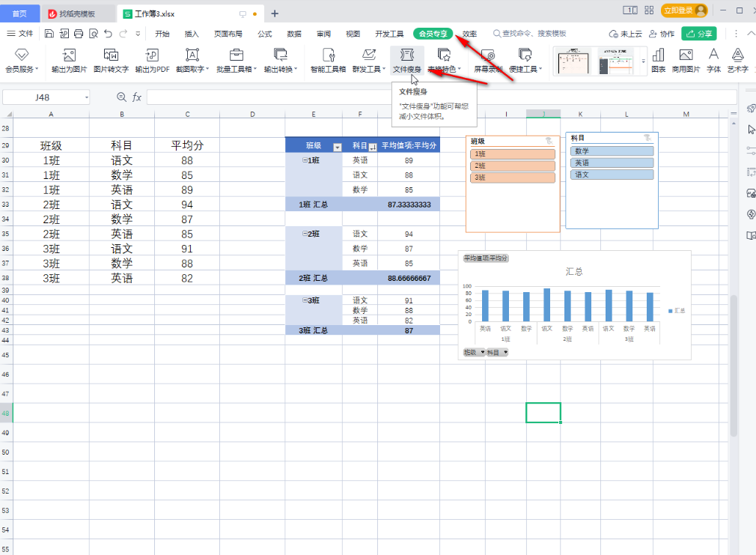Click the undo arrow icon

click(108, 34)
